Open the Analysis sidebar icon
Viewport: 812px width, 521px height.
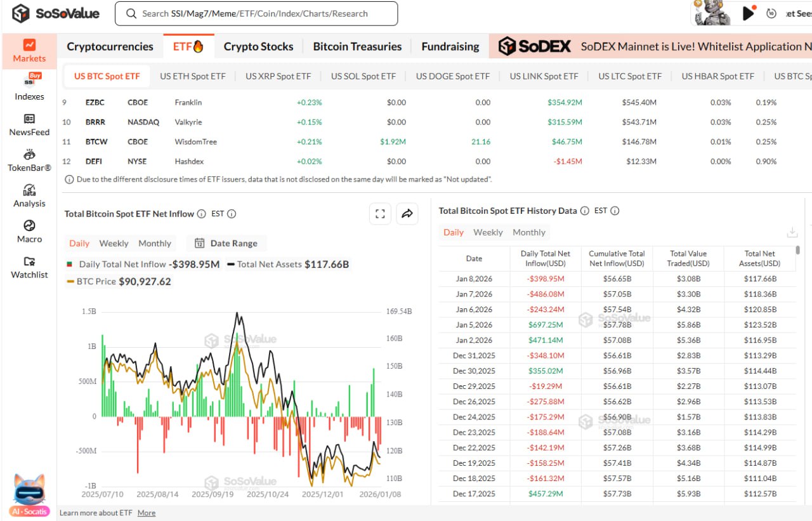point(29,190)
